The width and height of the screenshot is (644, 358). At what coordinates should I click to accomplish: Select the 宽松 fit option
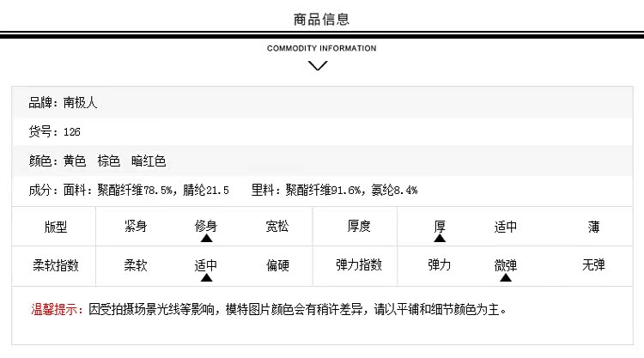click(x=277, y=226)
